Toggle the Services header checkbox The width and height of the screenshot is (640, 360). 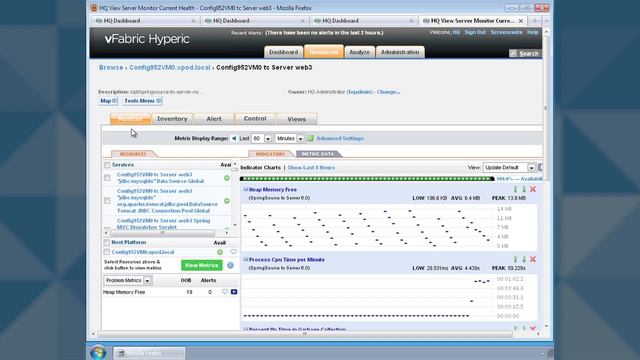107,165
